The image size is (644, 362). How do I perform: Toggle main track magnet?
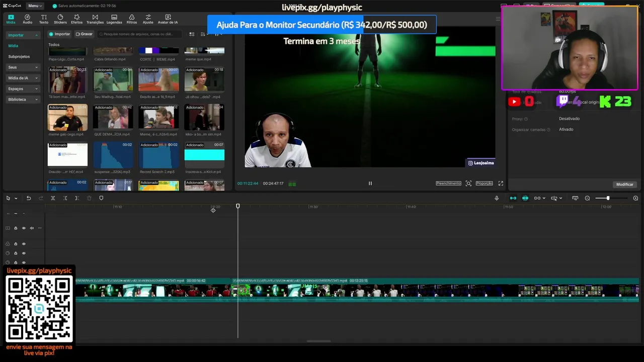(x=513, y=198)
